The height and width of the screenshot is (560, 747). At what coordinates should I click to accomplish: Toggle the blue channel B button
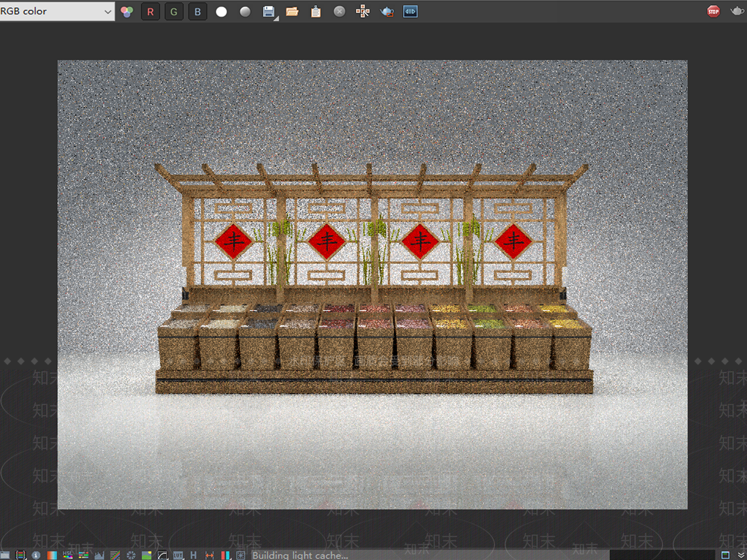click(197, 12)
